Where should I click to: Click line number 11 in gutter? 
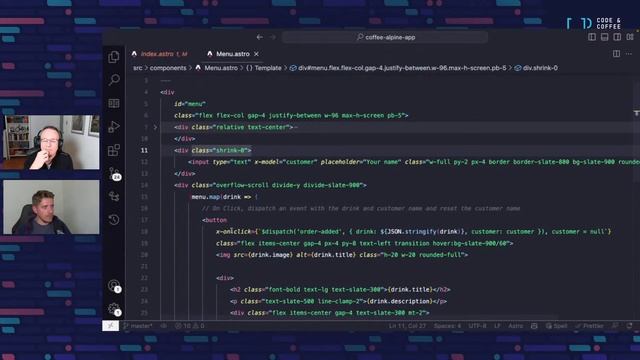pyautogui.click(x=144, y=151)
